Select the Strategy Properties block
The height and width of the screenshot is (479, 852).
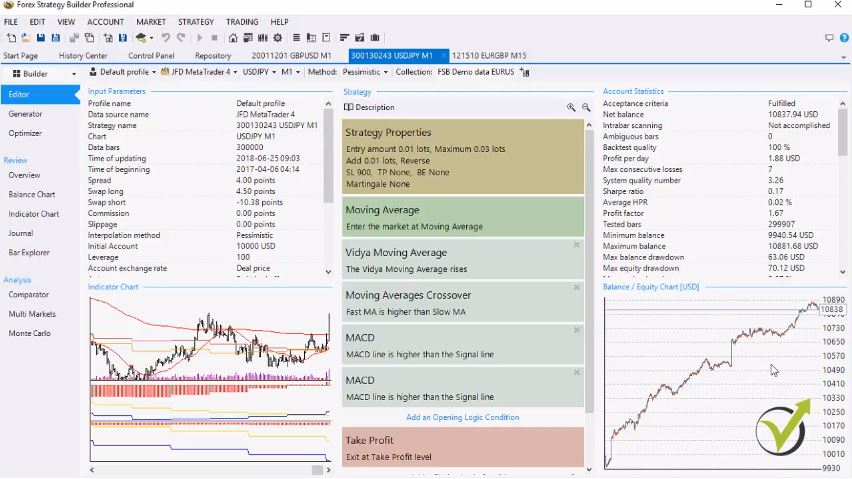(463, 157)
